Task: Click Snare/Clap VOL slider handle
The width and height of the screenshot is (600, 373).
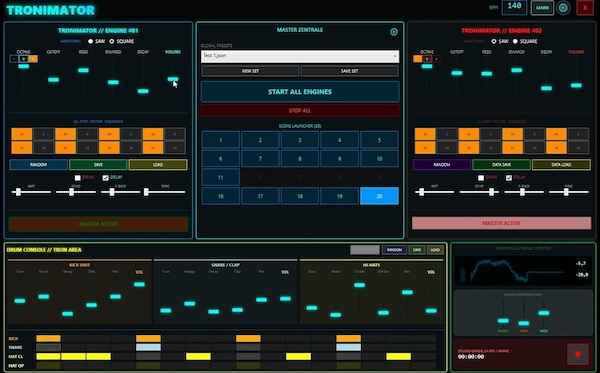Action: [x=285, y=299]
